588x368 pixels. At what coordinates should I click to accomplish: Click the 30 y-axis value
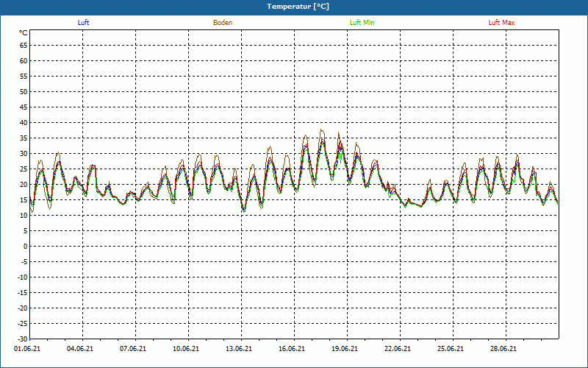24,154
